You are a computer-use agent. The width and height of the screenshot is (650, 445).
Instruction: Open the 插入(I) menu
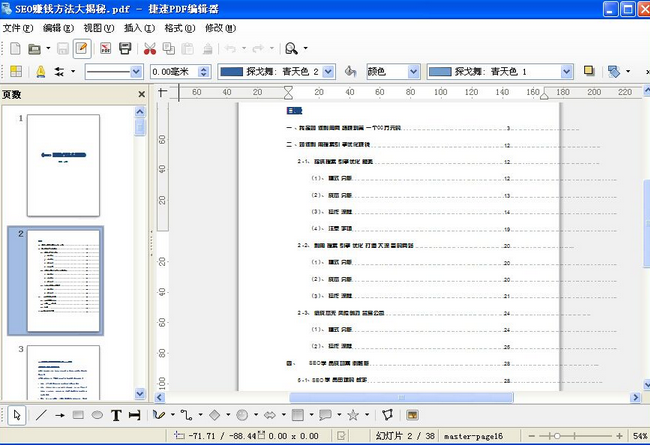[x=139, y=28]
